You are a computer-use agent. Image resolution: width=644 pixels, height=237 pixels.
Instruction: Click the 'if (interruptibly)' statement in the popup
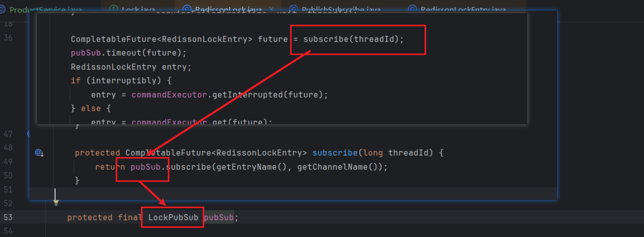coord(121,80)
